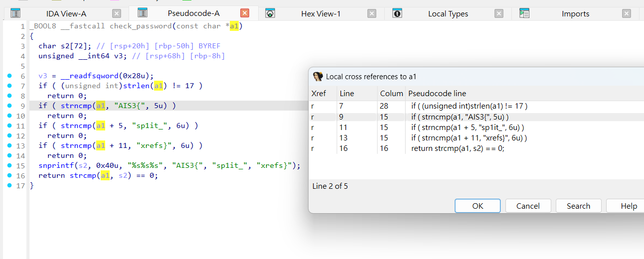The image size is (644, 259).
Task: Click snprintf on line 15
Action: (x=56, y=166)
